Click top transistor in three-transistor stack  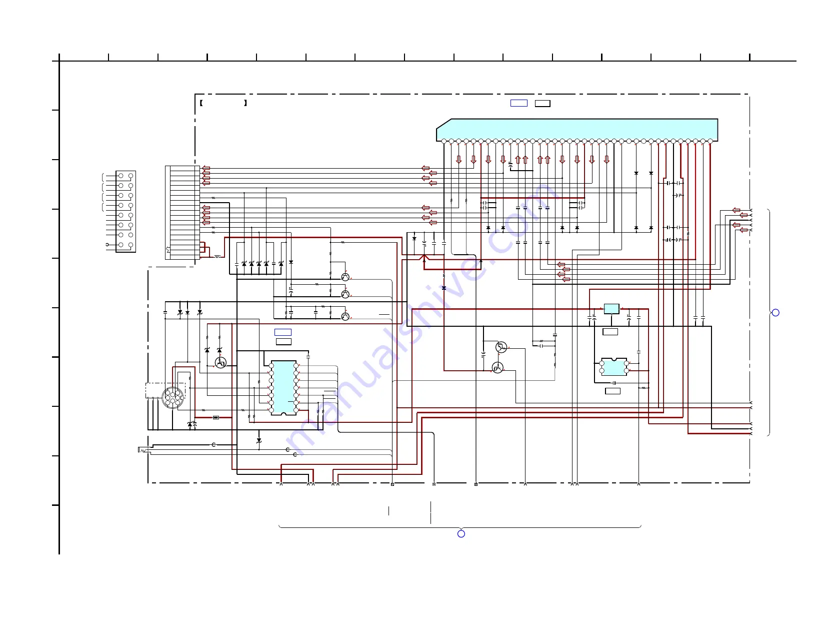[x=345, y=277]
